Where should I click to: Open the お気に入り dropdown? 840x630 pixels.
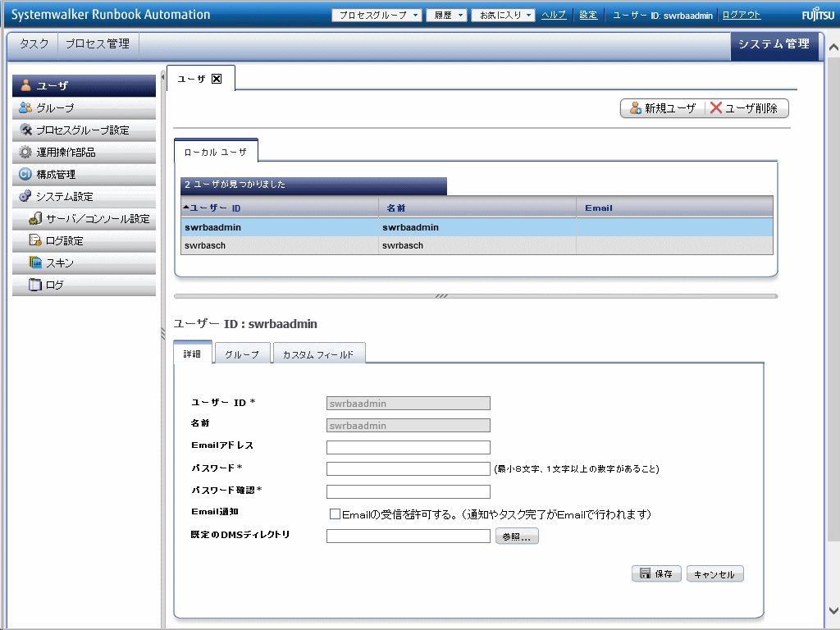click(503, 15)
